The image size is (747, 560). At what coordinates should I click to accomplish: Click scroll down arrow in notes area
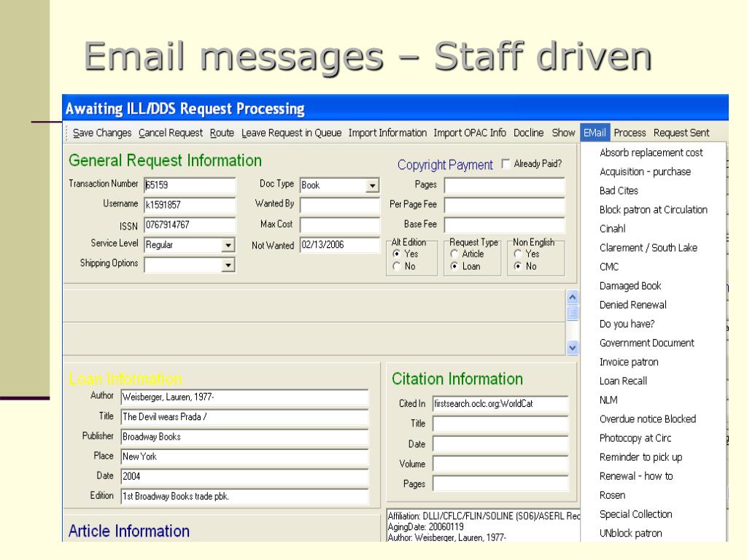573,348
